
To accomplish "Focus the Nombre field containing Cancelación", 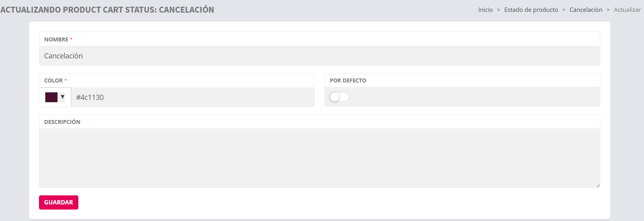I will (319, 56).
